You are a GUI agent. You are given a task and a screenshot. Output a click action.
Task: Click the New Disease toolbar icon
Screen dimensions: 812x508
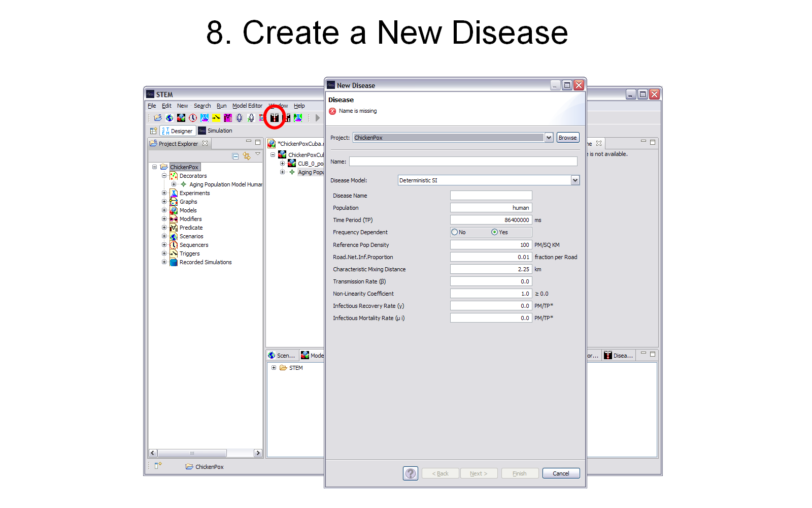275,118
